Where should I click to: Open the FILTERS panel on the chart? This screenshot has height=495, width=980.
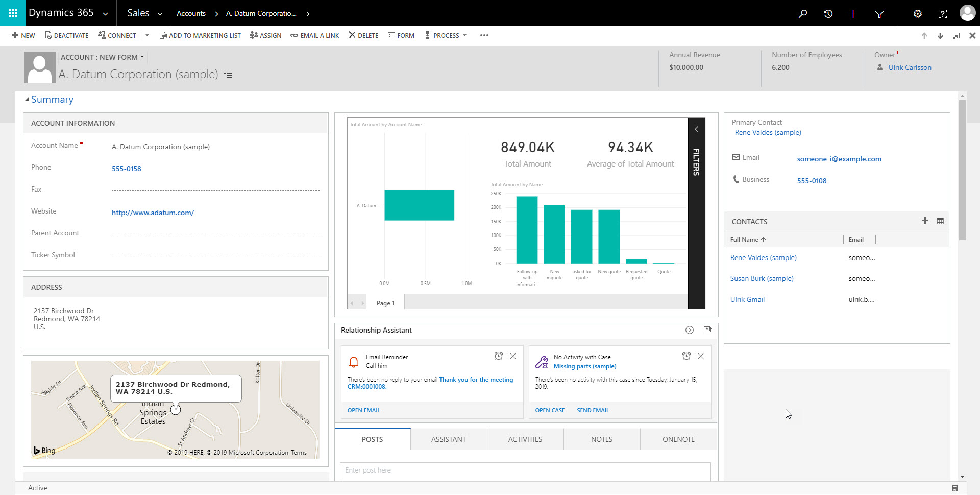tap(696, 161)
